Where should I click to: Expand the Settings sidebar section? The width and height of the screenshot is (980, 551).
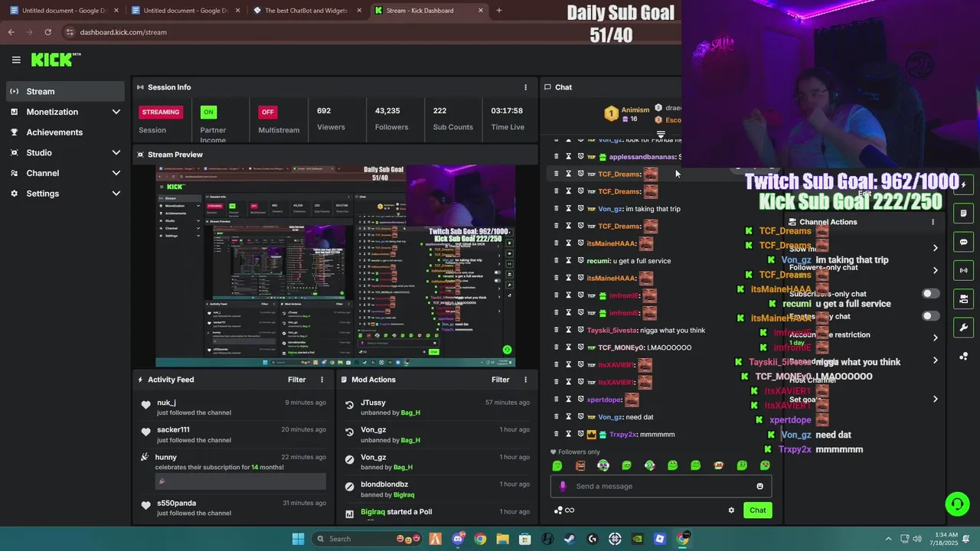(116, 194)
